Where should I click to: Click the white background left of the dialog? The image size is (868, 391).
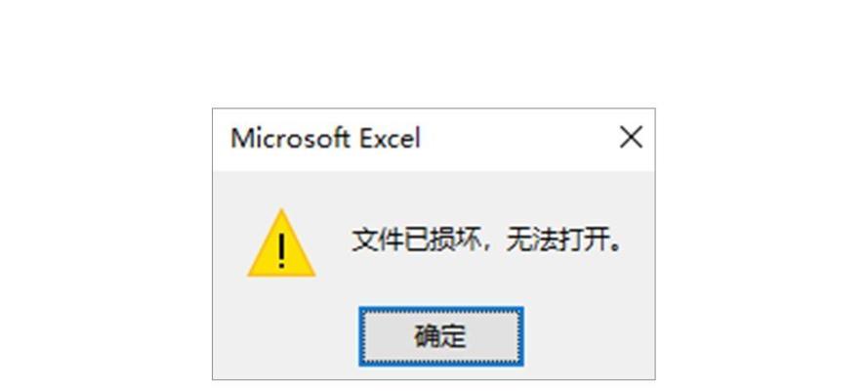coord(105,243)
